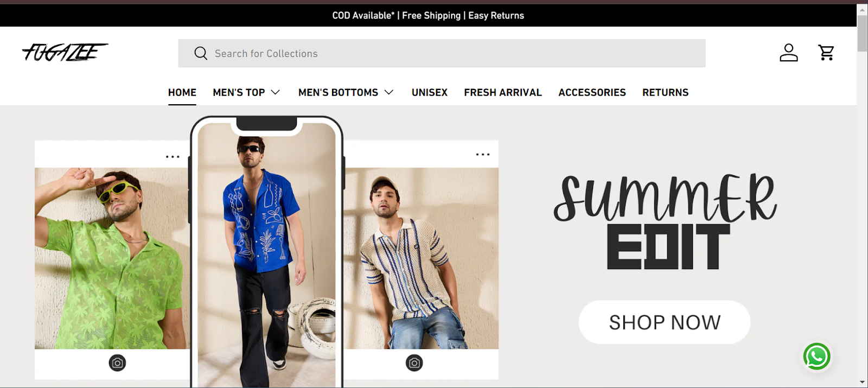
Task: Click three dots above green shirt photo
Action: (173, 157)
